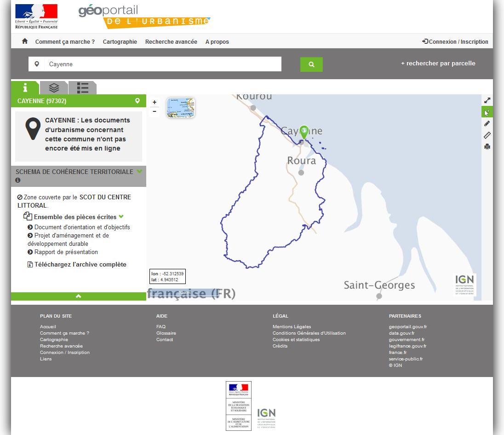Screen dimensions: 504x435
Task: Zoom in on the map
Action: point(155,102)
